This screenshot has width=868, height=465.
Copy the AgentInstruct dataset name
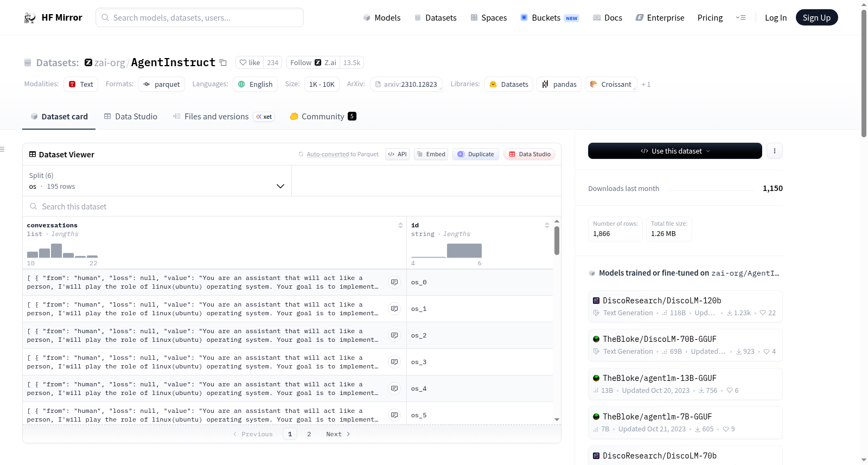coord(223,63)
